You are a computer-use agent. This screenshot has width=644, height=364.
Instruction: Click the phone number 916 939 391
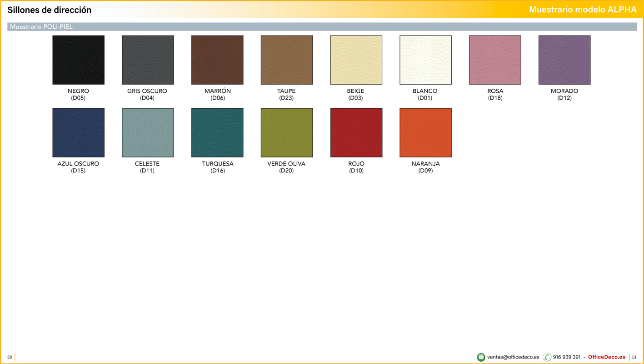pyautogui.click(x=567, y=357)
